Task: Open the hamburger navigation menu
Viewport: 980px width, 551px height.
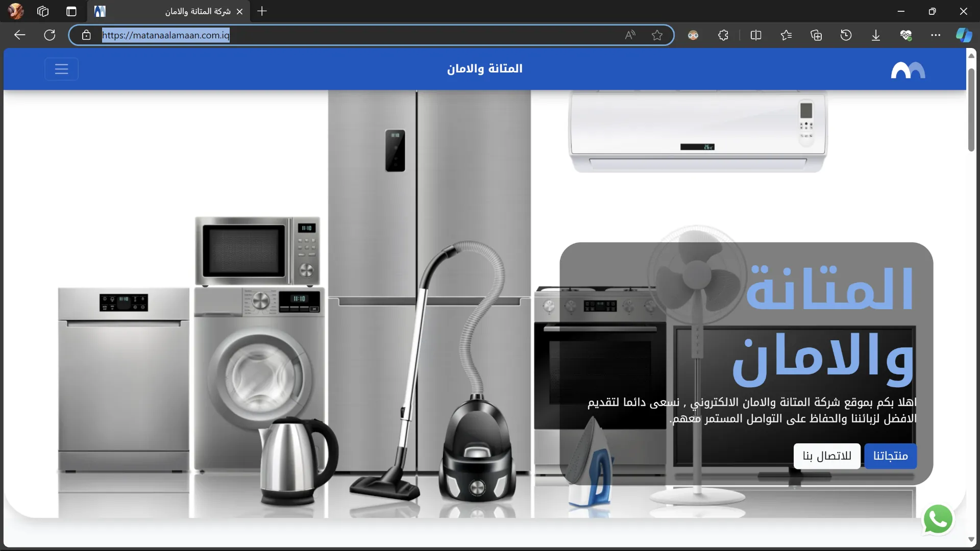Action: [61, 69]
